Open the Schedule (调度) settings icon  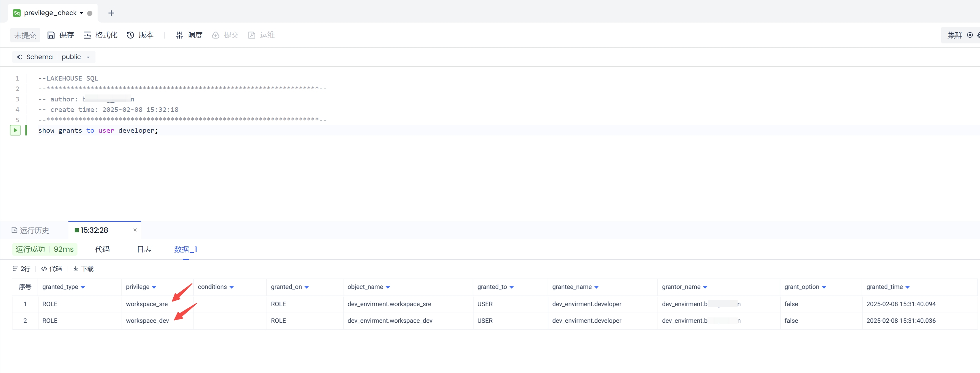click(180, 35)
